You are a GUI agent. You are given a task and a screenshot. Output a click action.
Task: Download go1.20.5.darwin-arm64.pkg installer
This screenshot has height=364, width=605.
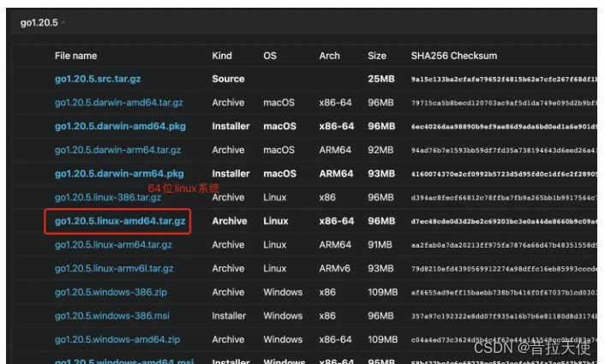[119, 174]
